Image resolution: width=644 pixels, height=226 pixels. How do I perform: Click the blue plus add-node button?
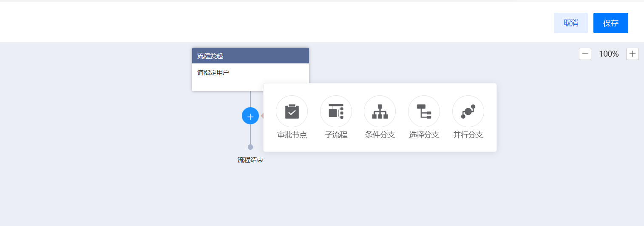click(x=250, y=116)
